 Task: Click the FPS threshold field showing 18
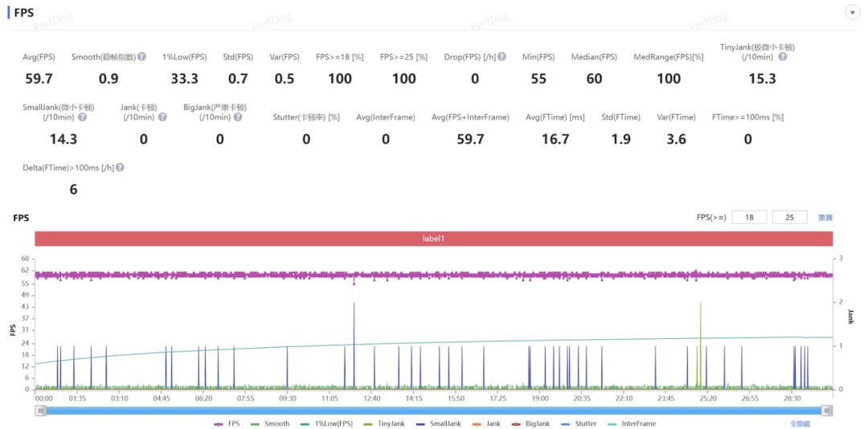click(x=749, y=218)
